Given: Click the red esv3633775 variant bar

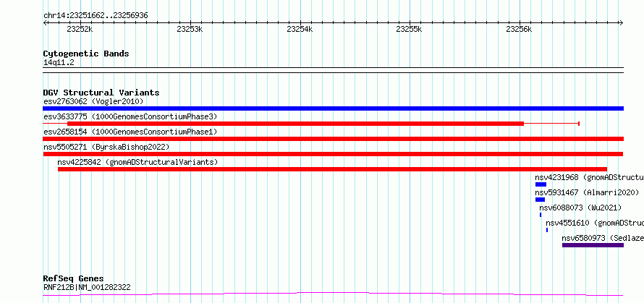Looking at the screenshot, I should click(295, 124).
